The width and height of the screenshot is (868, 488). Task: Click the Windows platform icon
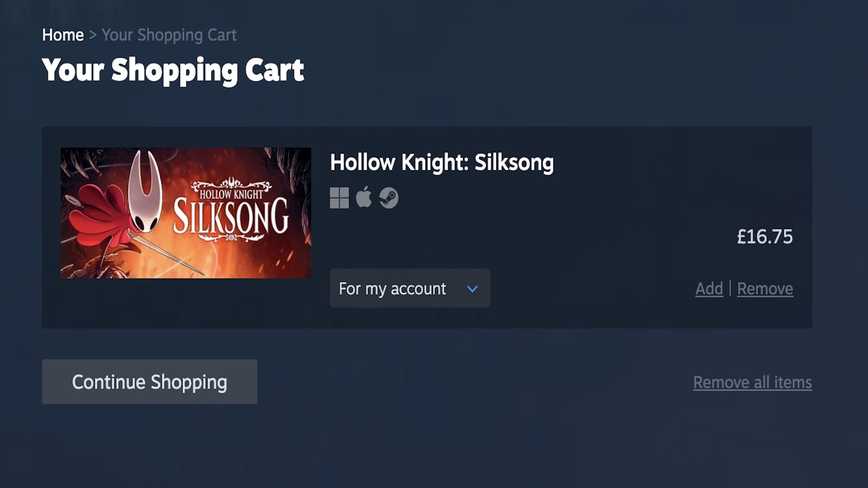click(x=339, y=198)
